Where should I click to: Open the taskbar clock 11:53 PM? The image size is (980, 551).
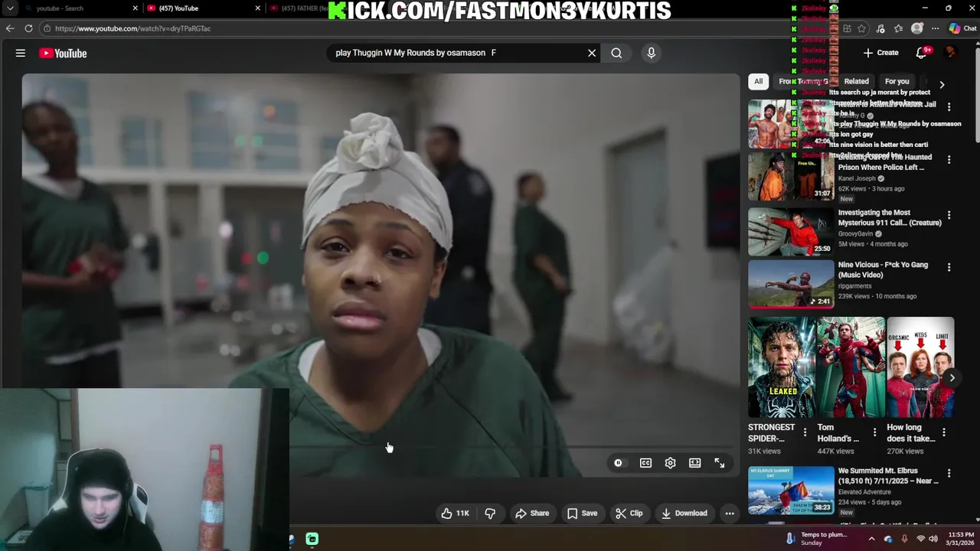click(x=961, y=539)
